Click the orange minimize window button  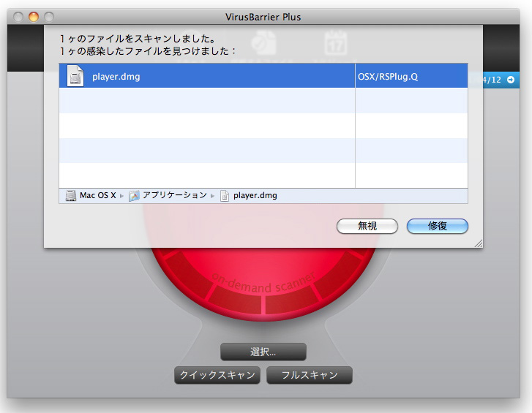pyautogui.click(x=34, y=17)
